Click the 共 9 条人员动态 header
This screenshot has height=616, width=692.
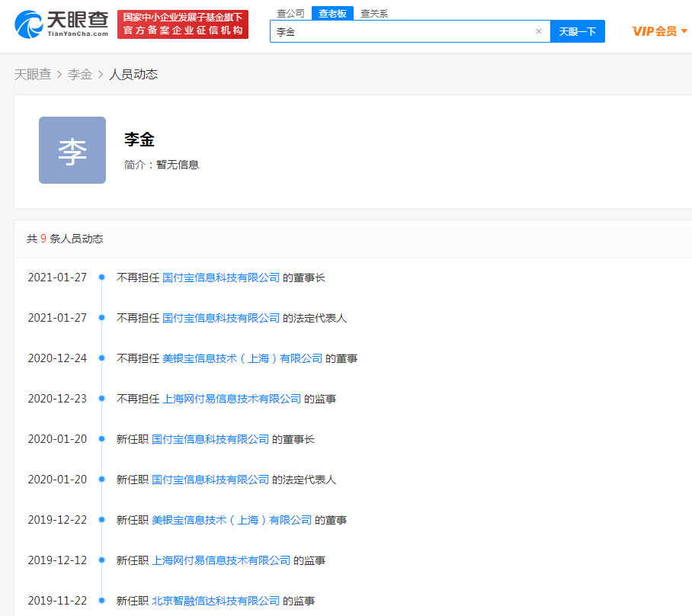tap(65, 239)
